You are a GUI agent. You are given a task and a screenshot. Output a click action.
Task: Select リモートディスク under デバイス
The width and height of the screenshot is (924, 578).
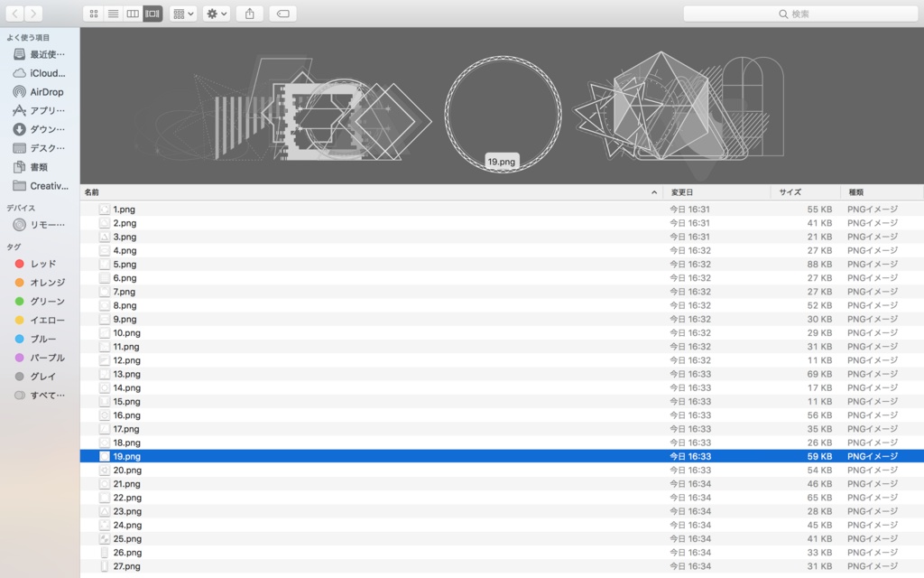pos(40,225)
